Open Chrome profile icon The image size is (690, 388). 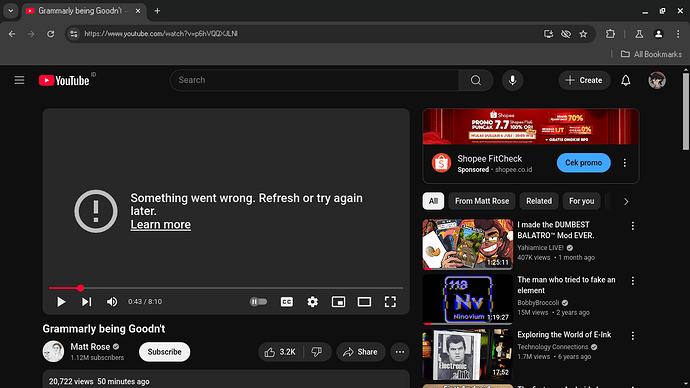pyautogui.click(x=658, y=34)
